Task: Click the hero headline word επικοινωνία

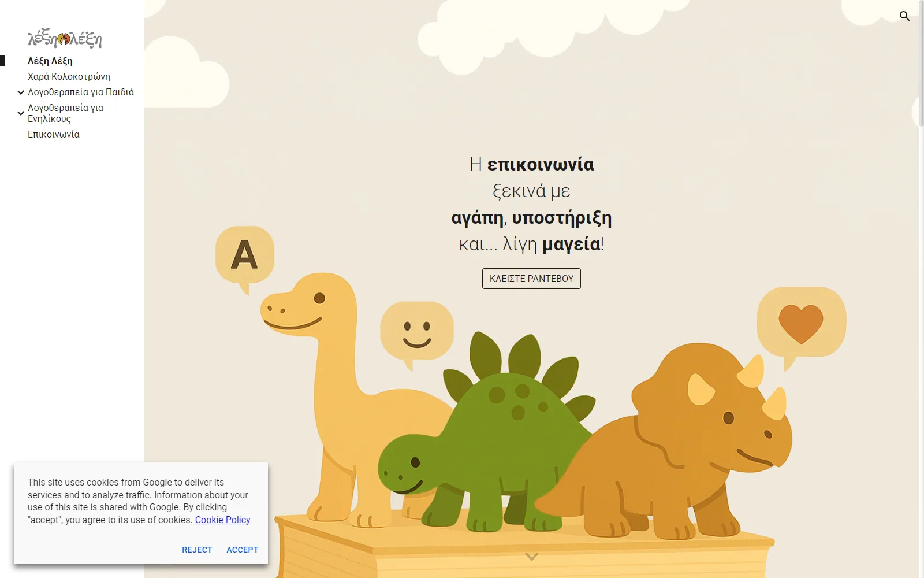Action: coord(541,164)
